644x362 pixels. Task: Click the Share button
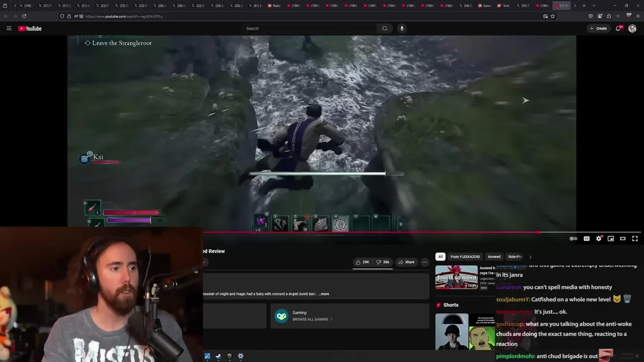point(406,262)
